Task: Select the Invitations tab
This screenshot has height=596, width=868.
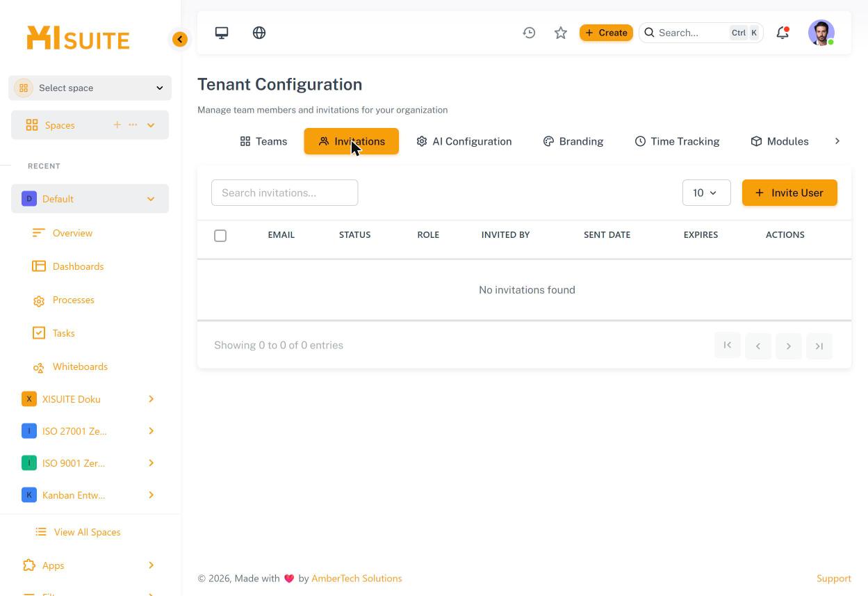Action: tap(351, 141)
